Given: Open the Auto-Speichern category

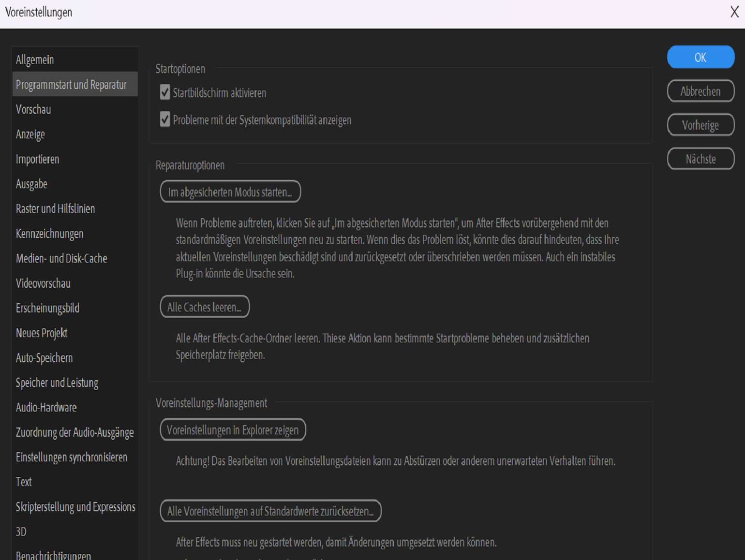Looking at the screenshot, I should tap(75, 358).
